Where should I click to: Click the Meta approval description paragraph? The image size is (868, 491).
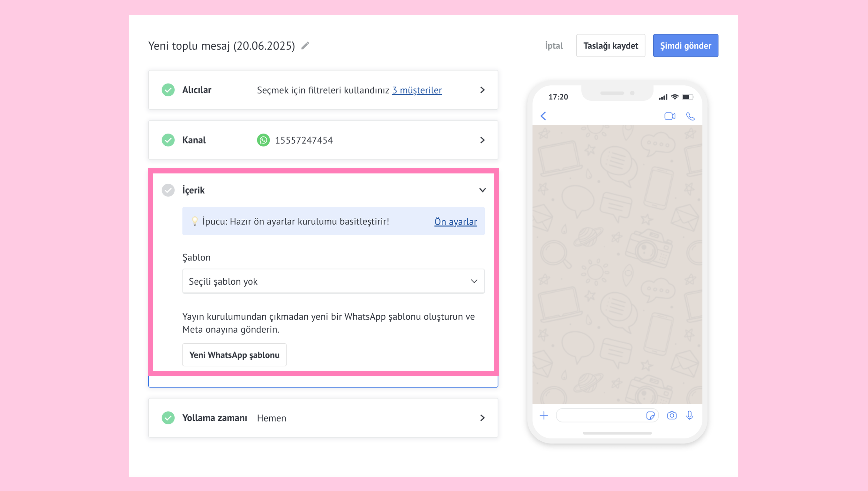[329, 323]
